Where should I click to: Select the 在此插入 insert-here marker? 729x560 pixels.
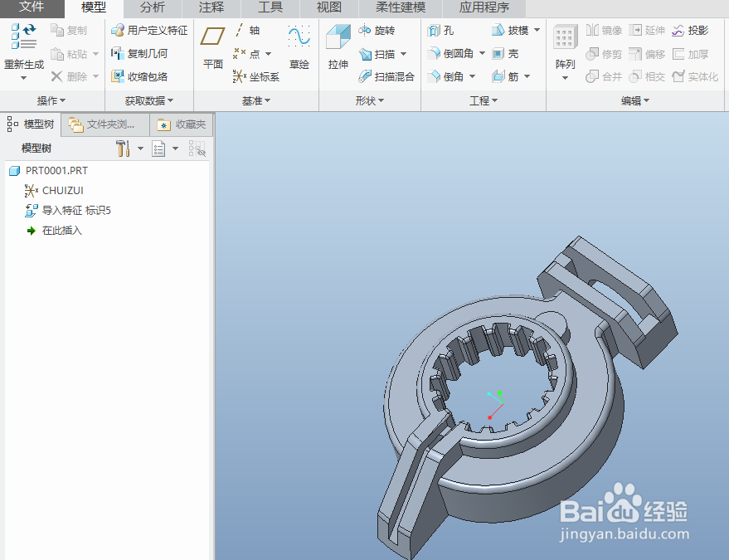click(x=53, y=231)
